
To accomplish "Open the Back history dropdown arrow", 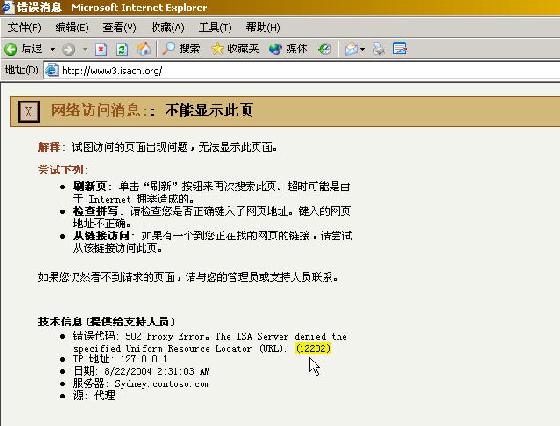I will pos(52,49).
